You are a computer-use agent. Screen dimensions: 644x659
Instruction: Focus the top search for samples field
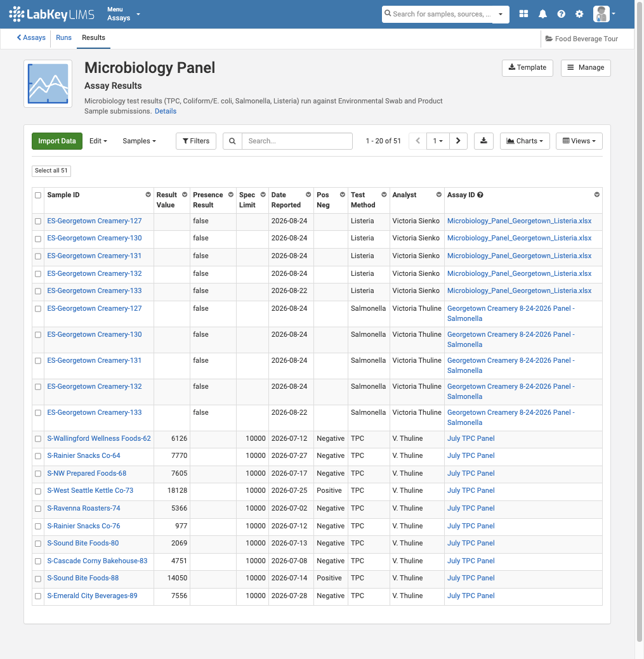pyautogui.click(x=442, y=14)
